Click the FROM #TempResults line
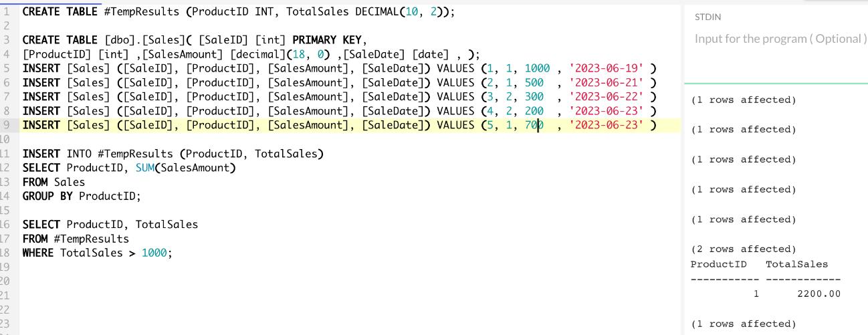 tap(76, 239)
